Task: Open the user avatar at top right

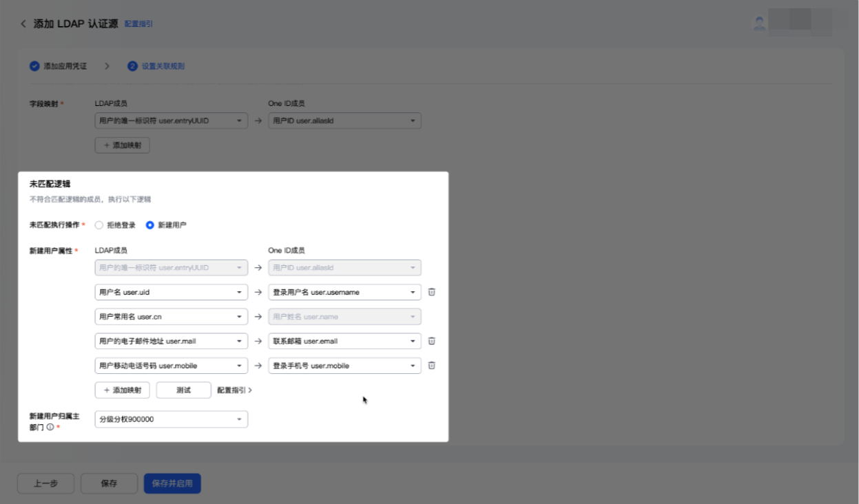Action: point(759,23)
